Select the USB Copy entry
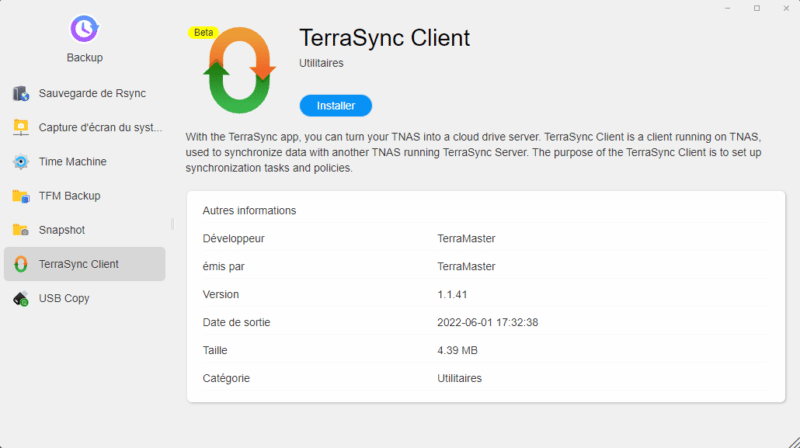800x448 pixels. tap(85, 298)
